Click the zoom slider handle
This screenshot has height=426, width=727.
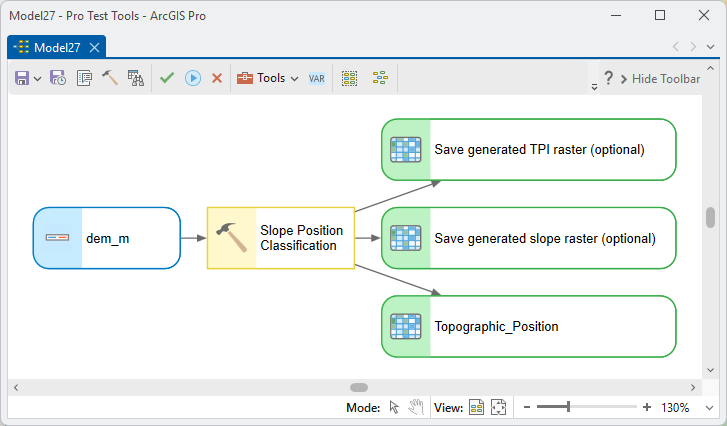coord(568,407)
